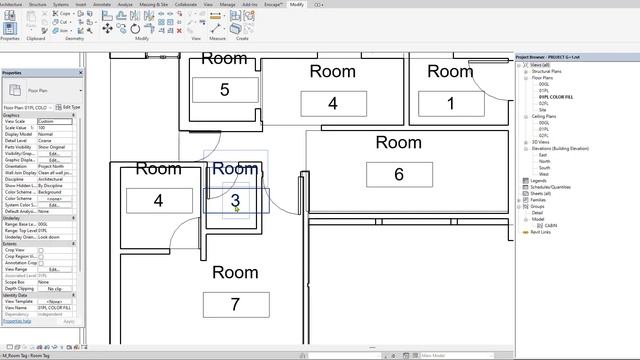The image size is (640, 360).
Task: Click the Match Type Properties paintbrush icon
Action: [x=44, y=31]
